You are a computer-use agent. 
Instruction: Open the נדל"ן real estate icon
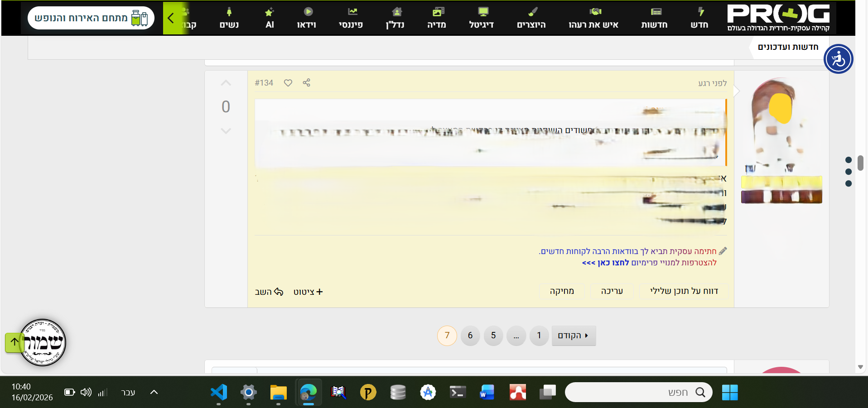(x=396, y=11)
